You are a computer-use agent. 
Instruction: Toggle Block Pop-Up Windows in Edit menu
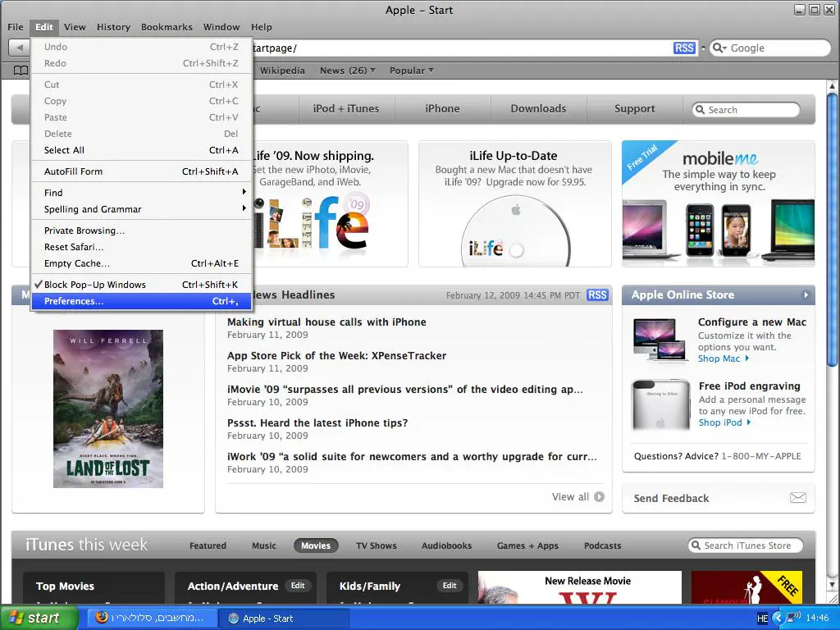pyautogui.click(x=94, y=285)
